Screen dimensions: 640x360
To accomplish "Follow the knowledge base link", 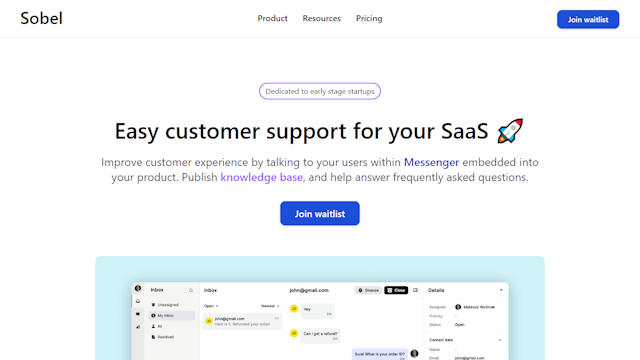I will pyautogui.click(x=262, y=177).
